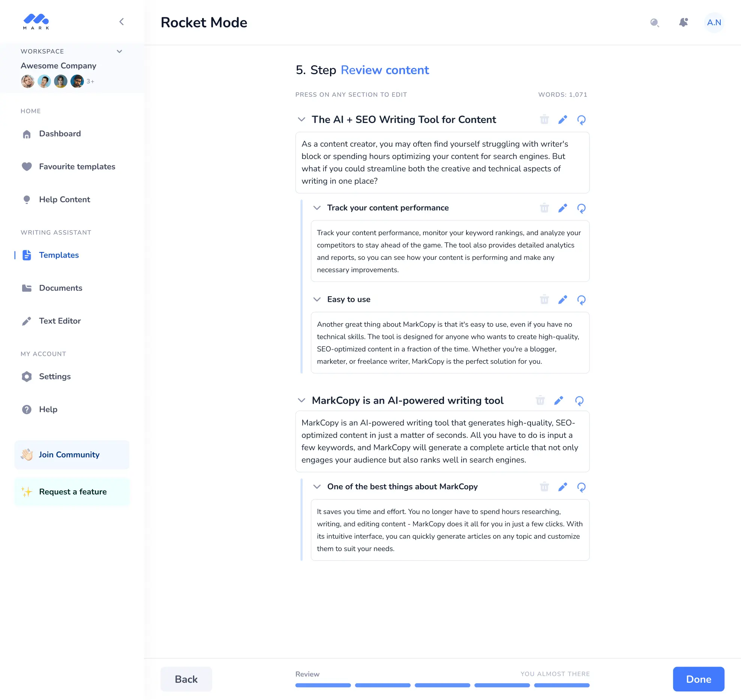The width and height of the screenshot is (741, 700).
Task: Click the Back button
Action: click(186, 679)
